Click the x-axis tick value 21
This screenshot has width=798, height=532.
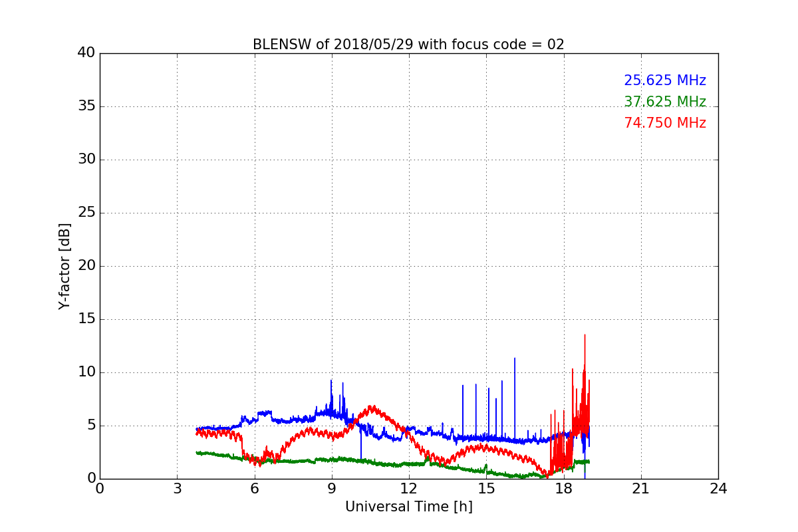(x=641, y=489)
